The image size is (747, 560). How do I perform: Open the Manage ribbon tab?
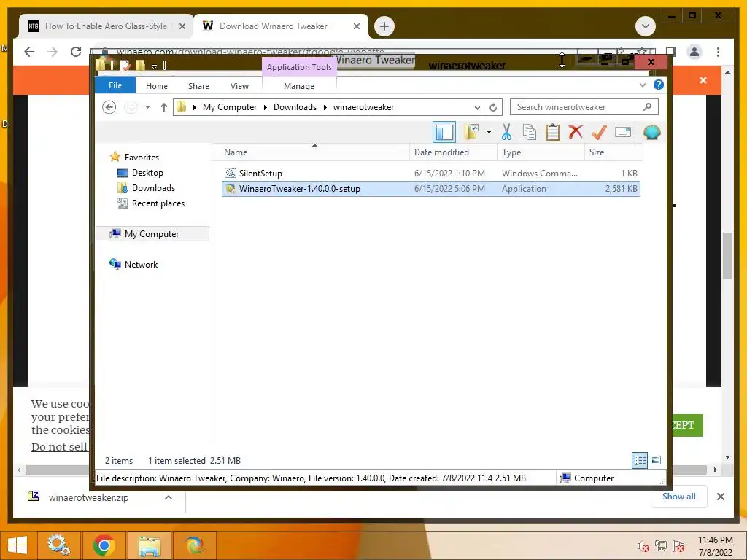click(x=298, y=86)
